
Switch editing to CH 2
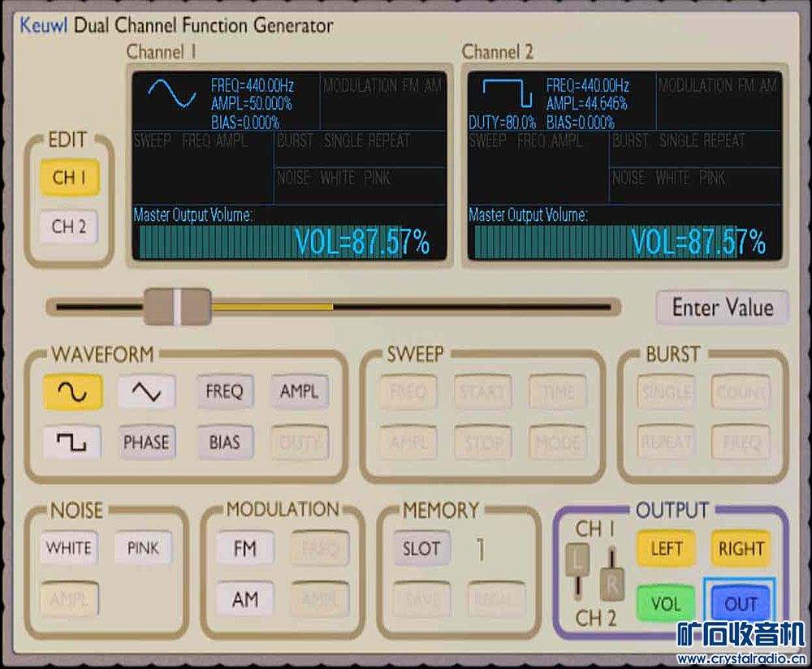click(x=69, y=227)
